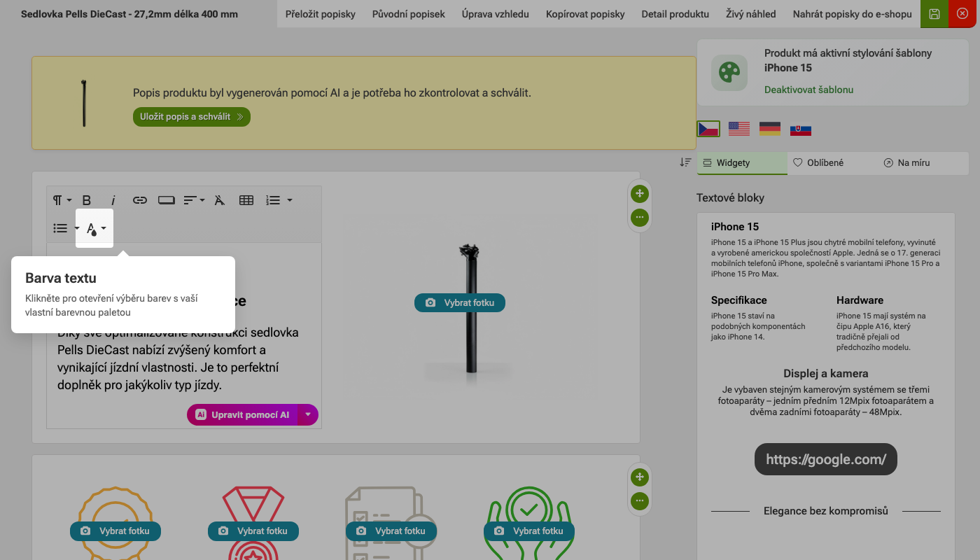The height and width of the screenshot is (560, 980).
Task: Expand the text alignment dropdown
Action: [194, 200]
